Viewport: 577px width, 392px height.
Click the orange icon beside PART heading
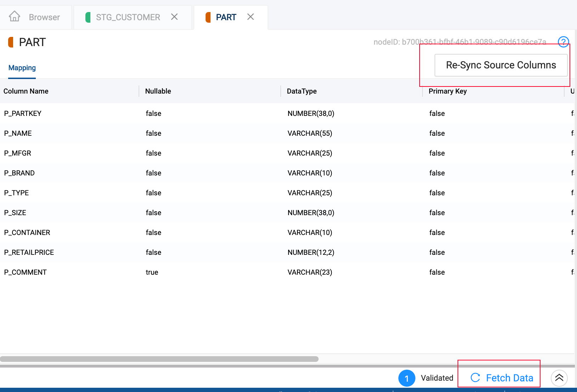[11, 42]
